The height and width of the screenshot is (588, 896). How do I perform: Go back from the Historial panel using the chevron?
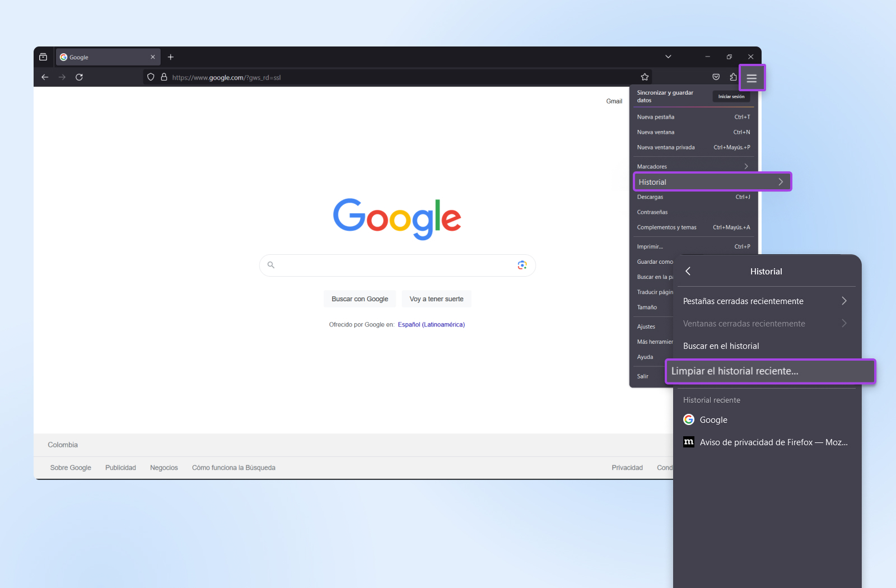tap(688, 271)
